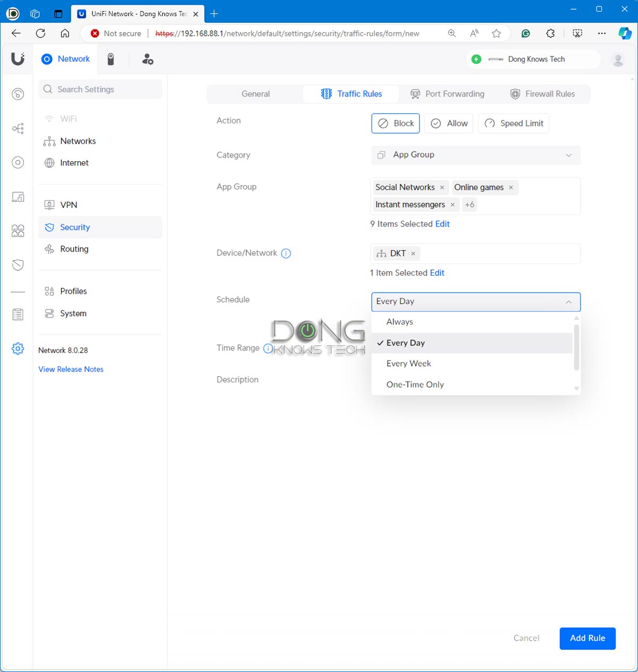Edit the 9 selected app groups

tap(442, 224)
